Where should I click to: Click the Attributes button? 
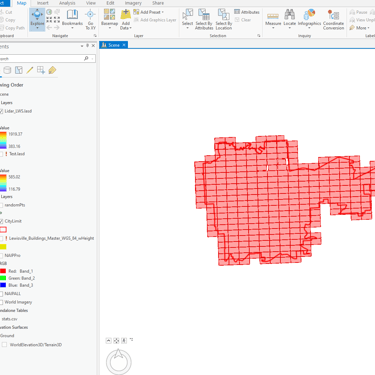pyautogui.click(x=247, y=12)
